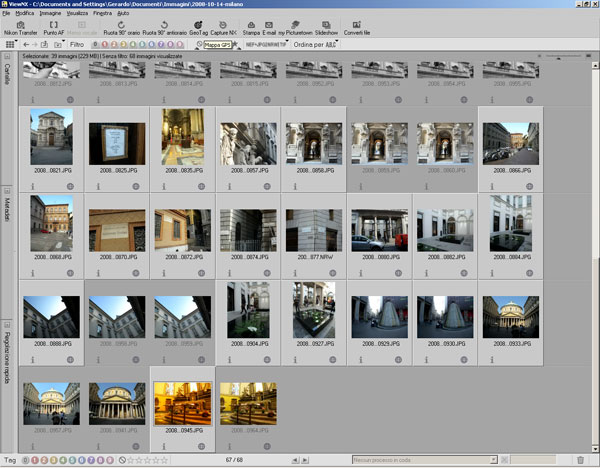Delete selection with the trash icon

point(580,460)
